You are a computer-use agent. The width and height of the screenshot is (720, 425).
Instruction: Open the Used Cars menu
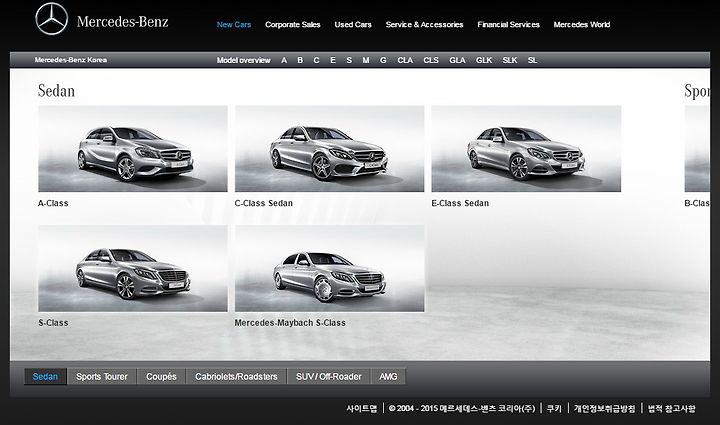click(353, 25)
